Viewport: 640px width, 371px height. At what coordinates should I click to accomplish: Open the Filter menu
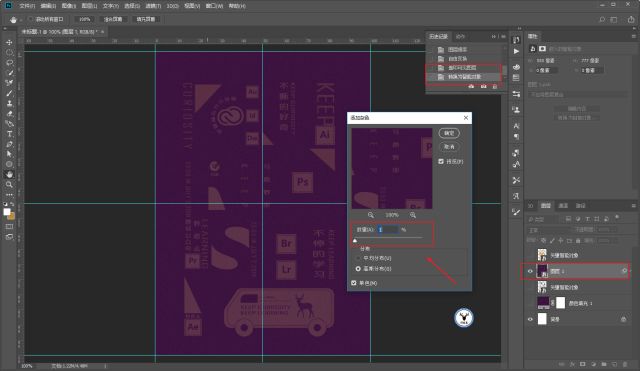[153, 6]
